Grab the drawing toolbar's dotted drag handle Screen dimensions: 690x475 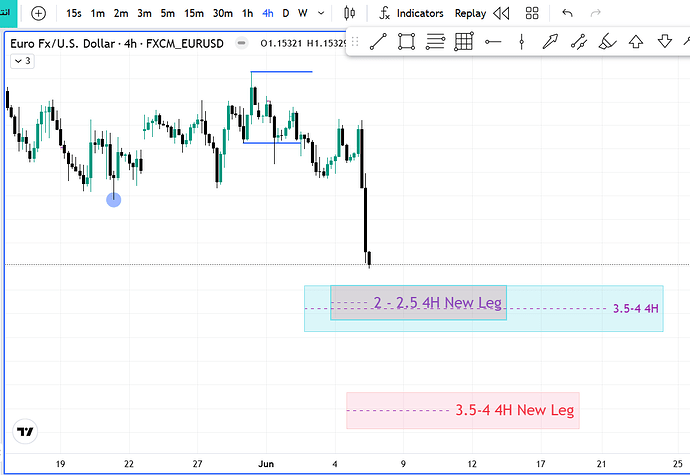(355, 42)
